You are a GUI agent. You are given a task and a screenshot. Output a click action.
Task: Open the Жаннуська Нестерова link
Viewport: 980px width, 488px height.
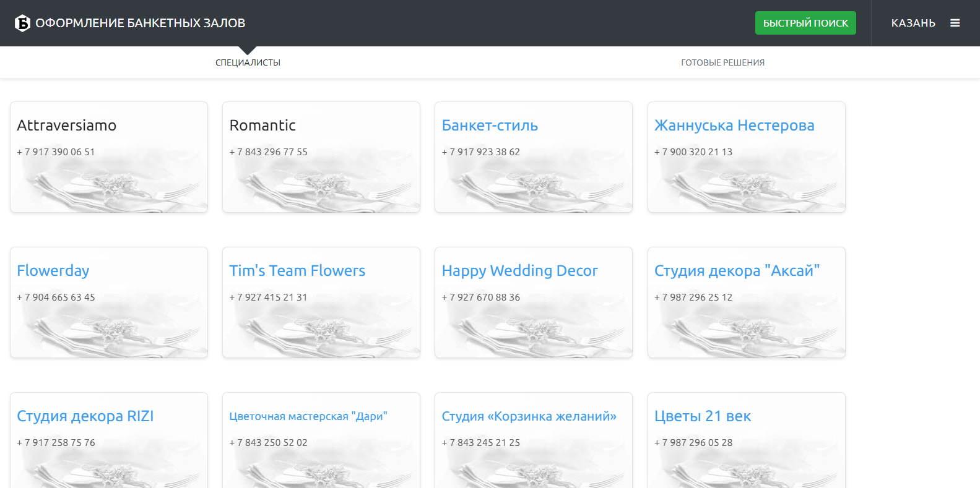[734, 126]
